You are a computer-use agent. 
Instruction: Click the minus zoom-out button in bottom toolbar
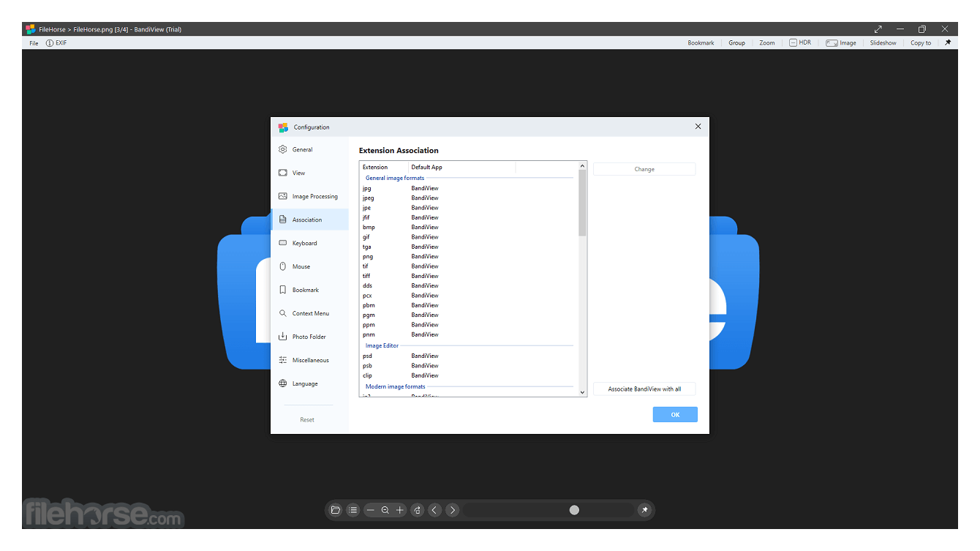click(x=371, y=510)
